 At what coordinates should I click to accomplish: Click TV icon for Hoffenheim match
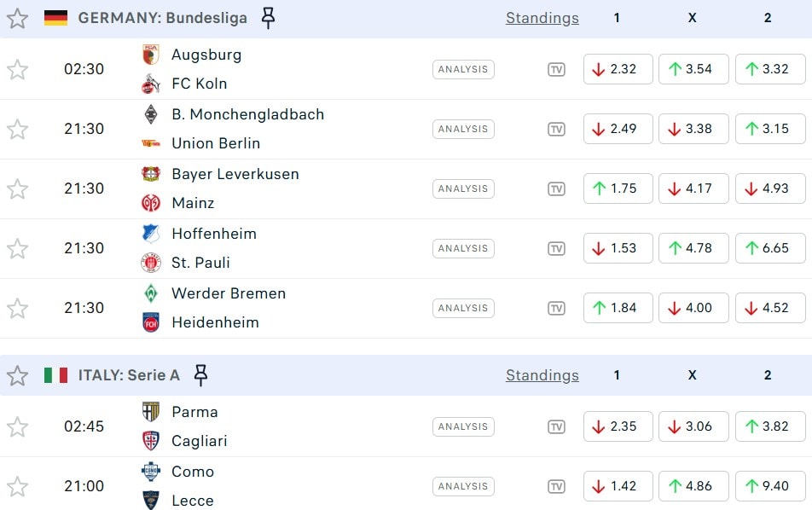tap(556, 248)
